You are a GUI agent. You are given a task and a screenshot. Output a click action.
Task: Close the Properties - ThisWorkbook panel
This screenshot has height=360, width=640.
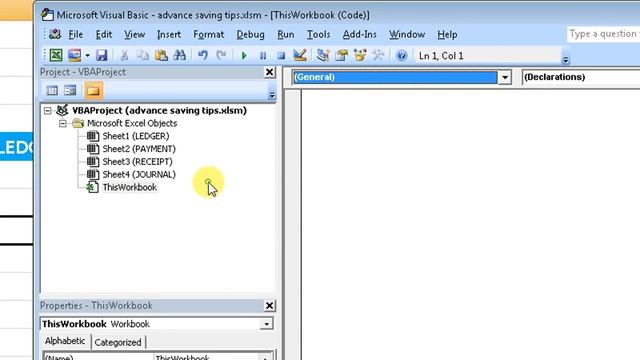(269, 306)
